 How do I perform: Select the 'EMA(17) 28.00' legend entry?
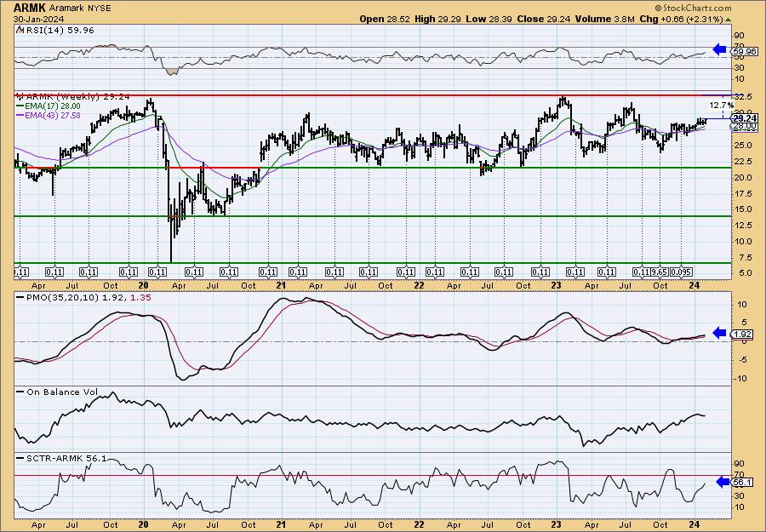tap(49, 106)
